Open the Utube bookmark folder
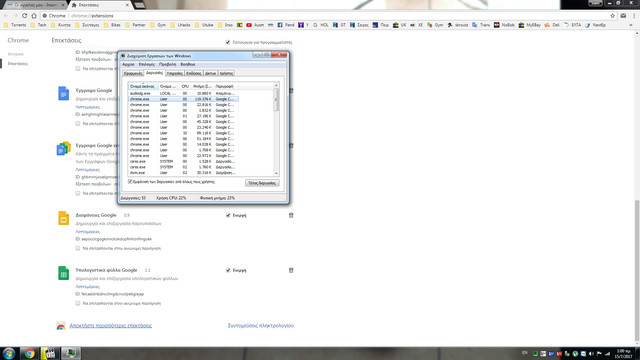Image resolution: width=640 pixels, height=360 pixels. 204,25
